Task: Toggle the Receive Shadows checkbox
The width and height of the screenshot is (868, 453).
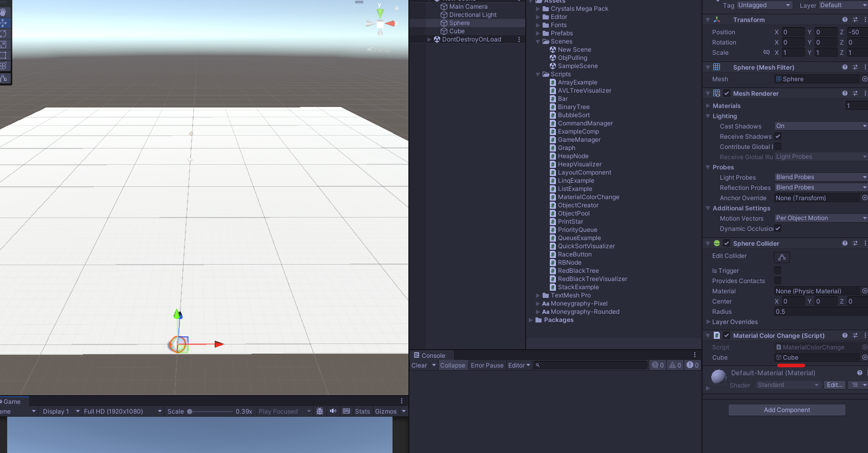Action: (778, 137)
